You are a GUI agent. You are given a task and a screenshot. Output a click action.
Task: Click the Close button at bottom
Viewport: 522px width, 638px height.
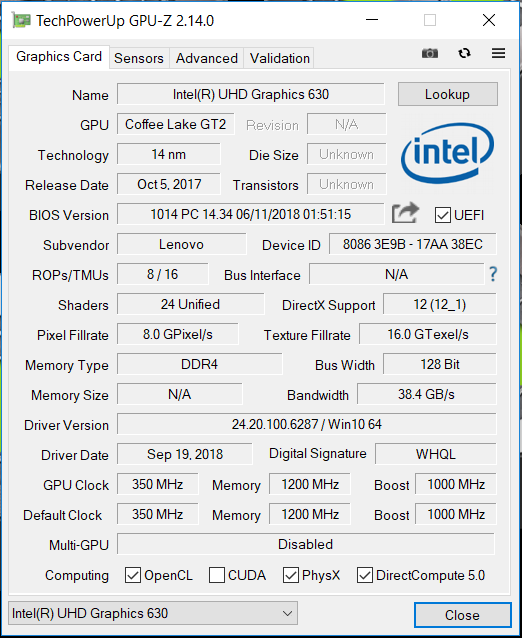pyautogui.click(x=463, y=615)
